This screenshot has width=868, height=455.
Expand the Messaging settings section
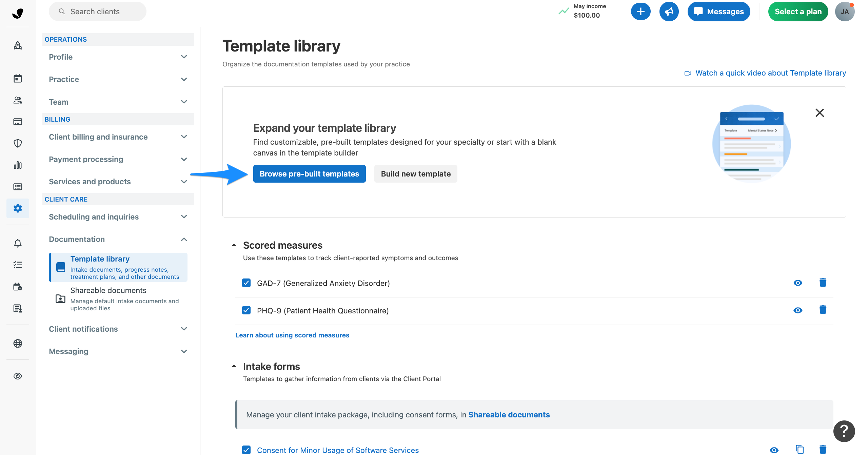(x=118, y=351)
